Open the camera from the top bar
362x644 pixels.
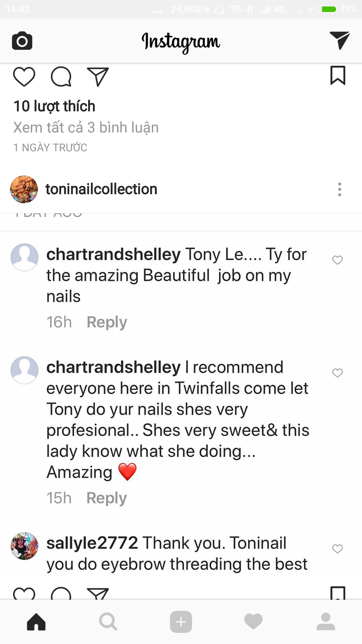(22, 41)
